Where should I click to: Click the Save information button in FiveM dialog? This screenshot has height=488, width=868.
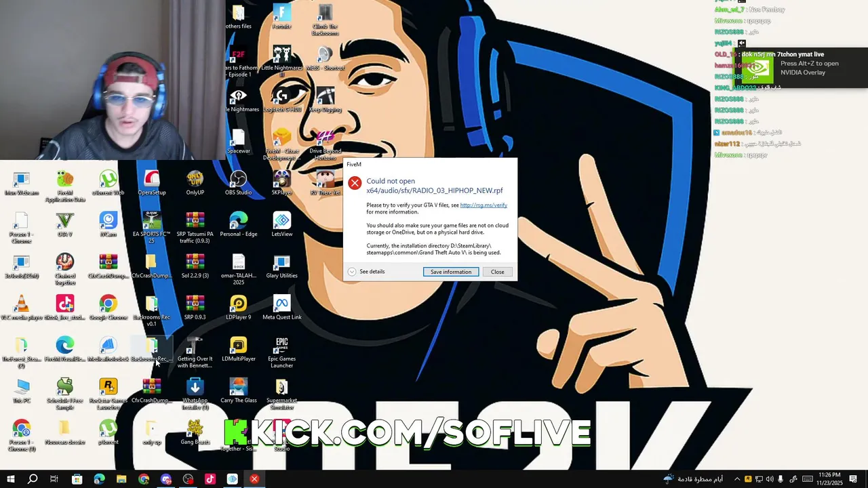pyautogui.click(x=451, y=272)
